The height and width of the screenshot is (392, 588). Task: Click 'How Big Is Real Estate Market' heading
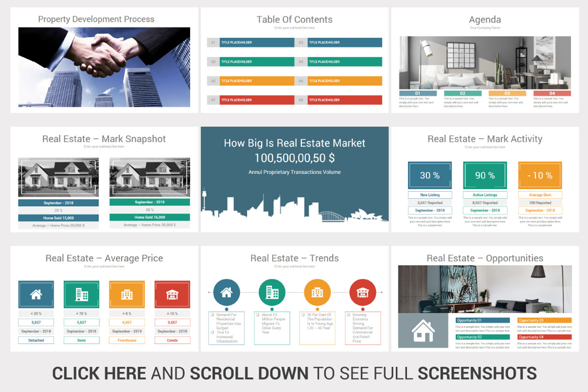coord(294,143)
